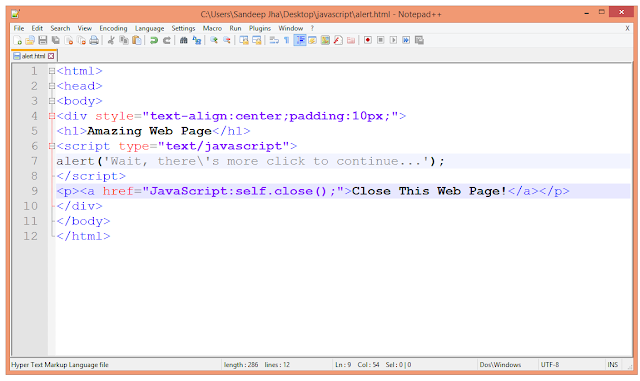Viewport: 640px width, 381px height.
Task: Click the closing </html> tag on line 12
Action: 83,236
